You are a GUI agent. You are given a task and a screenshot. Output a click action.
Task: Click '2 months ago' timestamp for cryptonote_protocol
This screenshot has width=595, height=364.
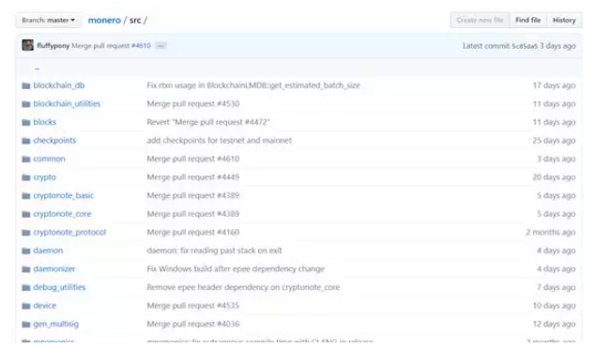(x=551, y=232)
